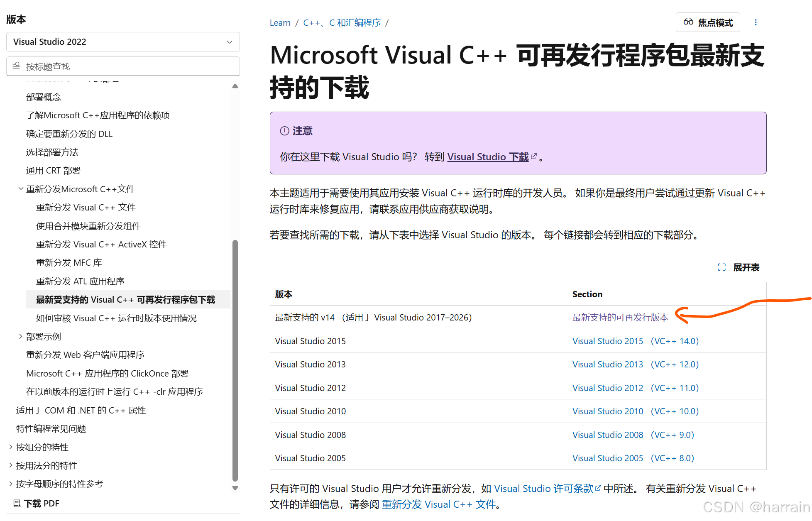The image size is (812, 521).
Task: Click the download PDF icon
Action: pos(17,504)
